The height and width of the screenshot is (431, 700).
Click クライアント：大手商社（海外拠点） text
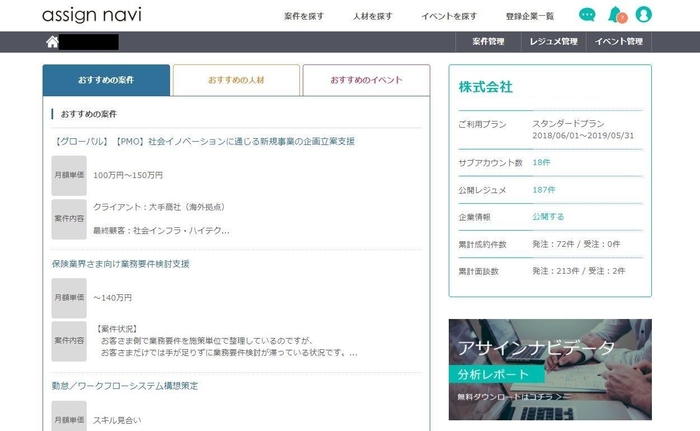pyautogui.click(x=161, y=207)
